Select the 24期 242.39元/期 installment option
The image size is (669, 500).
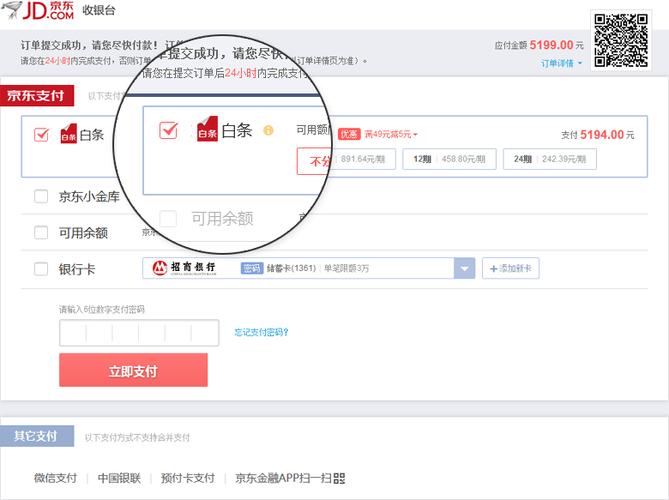coord(550,159)
